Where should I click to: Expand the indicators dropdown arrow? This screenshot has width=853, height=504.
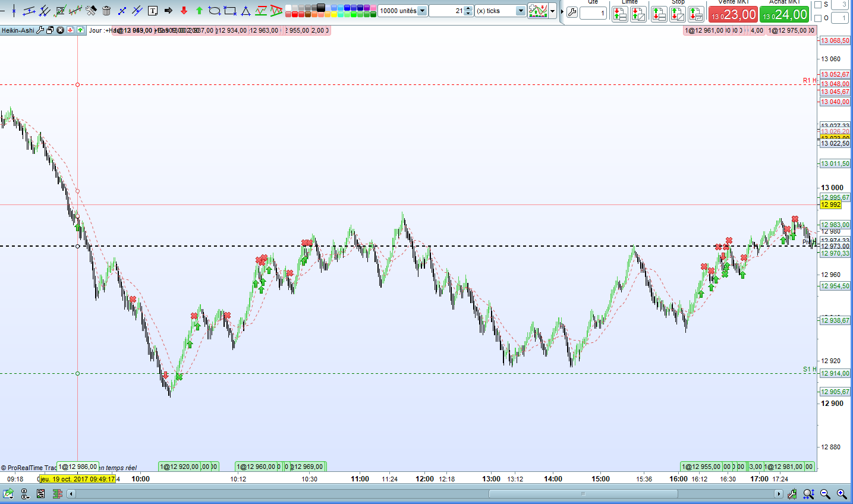coord(553,11)
